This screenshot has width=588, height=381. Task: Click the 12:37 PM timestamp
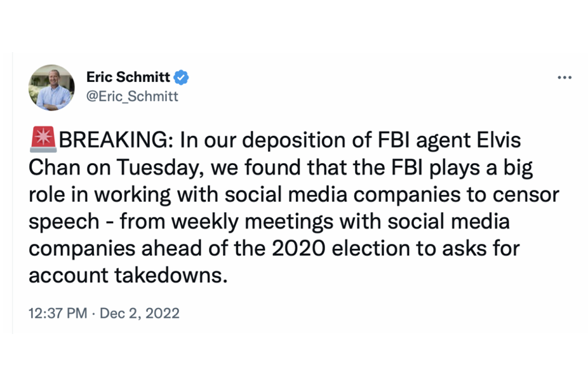click(x=58, y=313)
